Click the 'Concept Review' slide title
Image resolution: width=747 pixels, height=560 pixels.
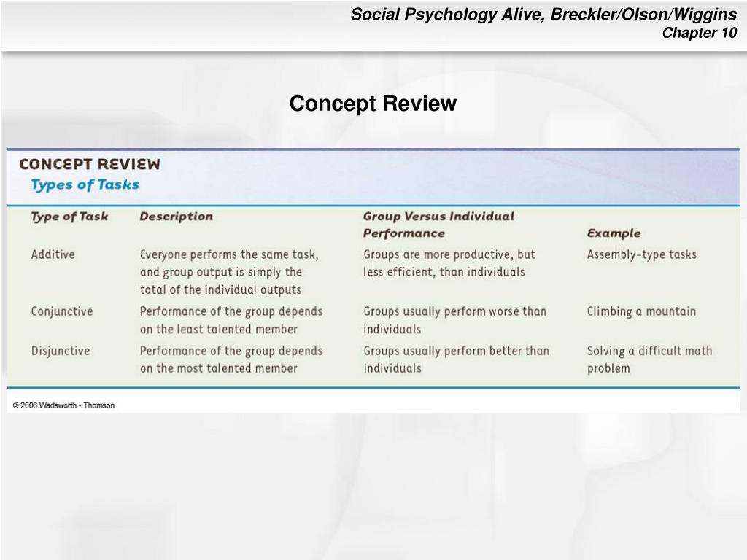tap(373, 104)
